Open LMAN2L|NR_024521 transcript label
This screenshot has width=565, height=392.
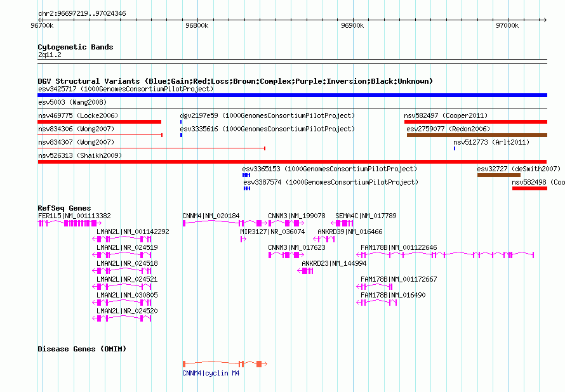click(x=127, y=279)
